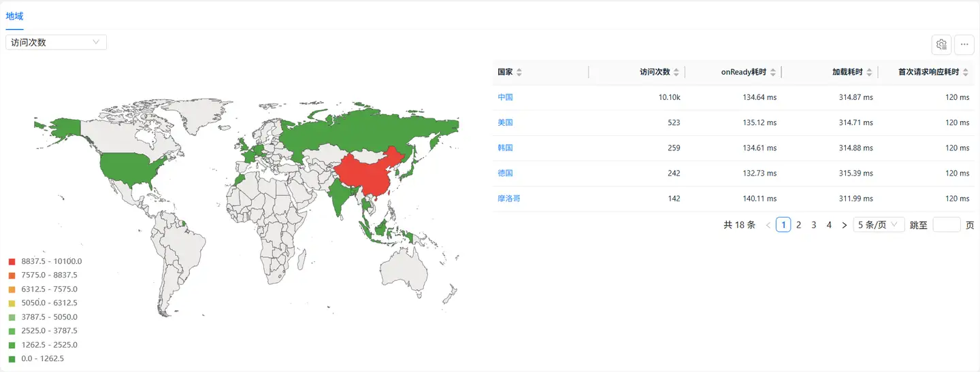The width and height of the screenshot is (980, 372).
Task: Go to previous page arrow
Action: [768, 225]
